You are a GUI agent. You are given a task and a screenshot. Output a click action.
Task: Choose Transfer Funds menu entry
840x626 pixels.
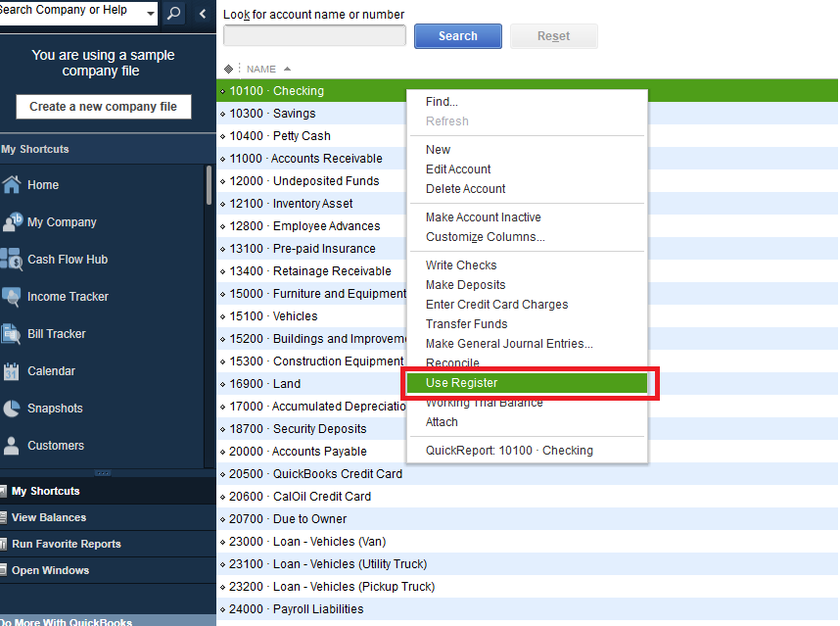point(527,323)
